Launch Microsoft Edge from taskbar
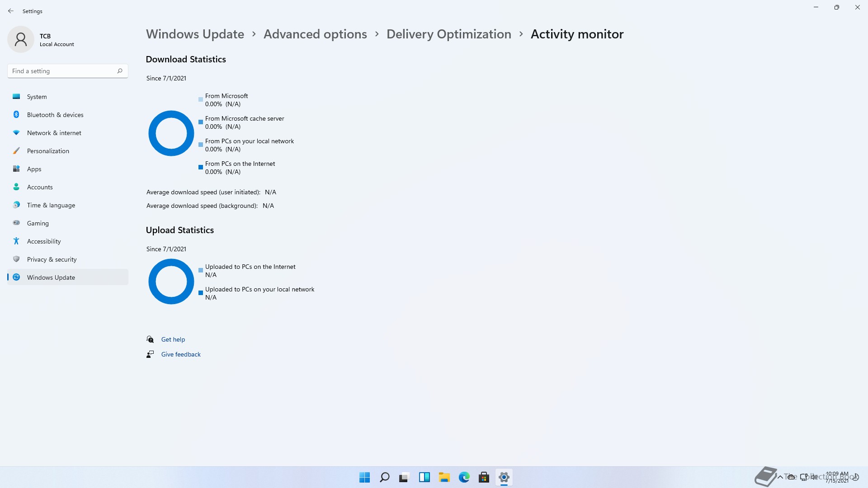The width and height of the screenshot is (868, 488). [x=464, y=477]
